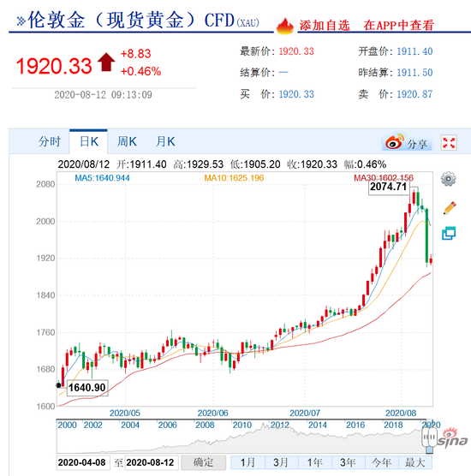Switch to the 分时 tab

50,141
